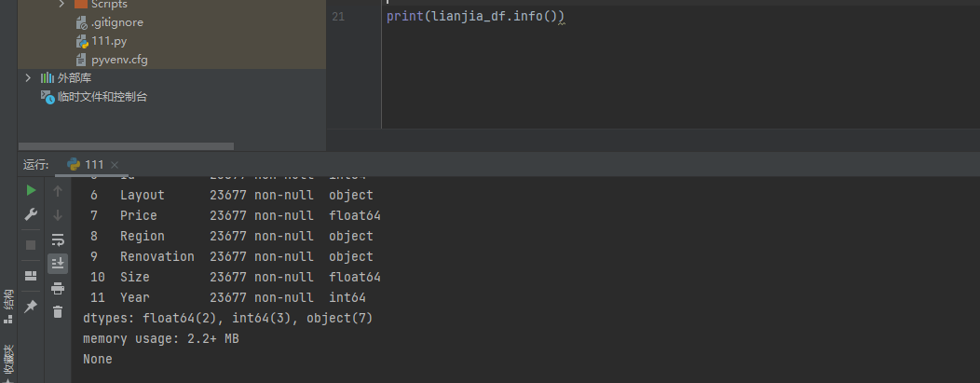Click the green Rerun button
The image size is (980, 383).
pyautogui.click(x=31, y=191)
